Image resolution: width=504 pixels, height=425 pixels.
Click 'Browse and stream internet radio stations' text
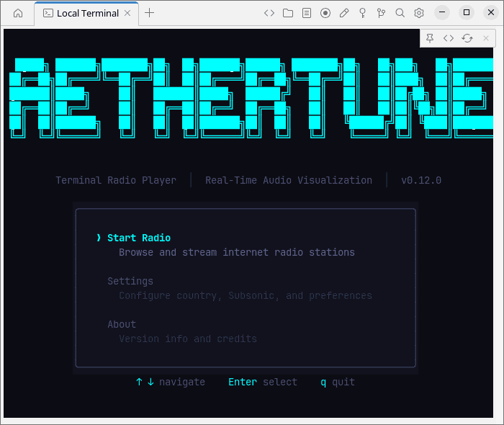237,252
